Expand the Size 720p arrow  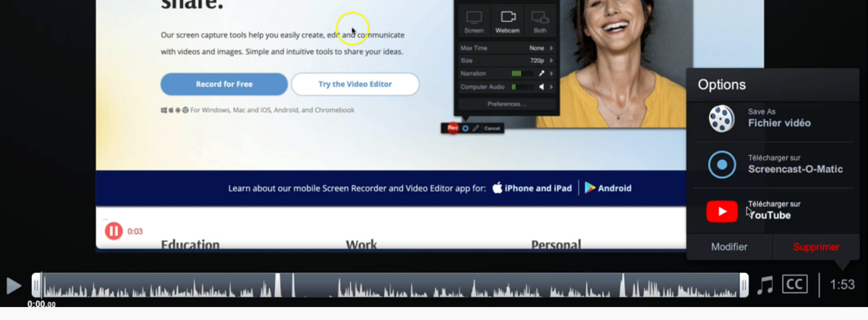(x=552, y=61)
